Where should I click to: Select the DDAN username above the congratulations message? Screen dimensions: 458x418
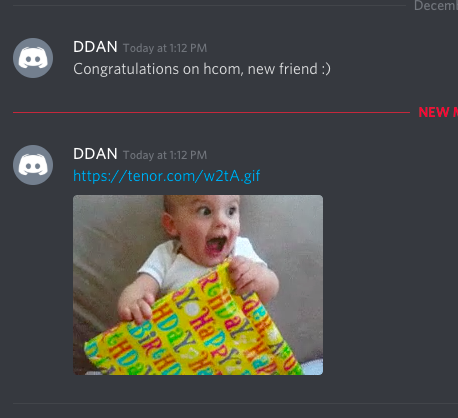[x=95, y=47]
